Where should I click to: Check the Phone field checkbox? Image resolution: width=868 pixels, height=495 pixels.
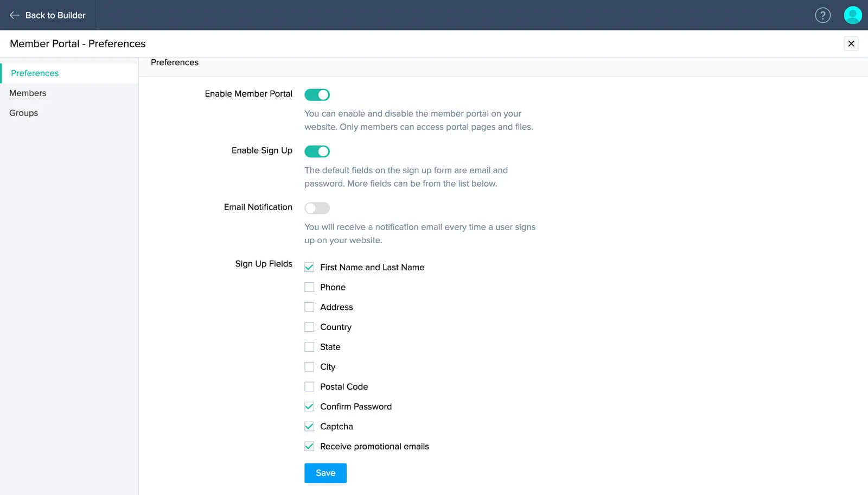309,287
